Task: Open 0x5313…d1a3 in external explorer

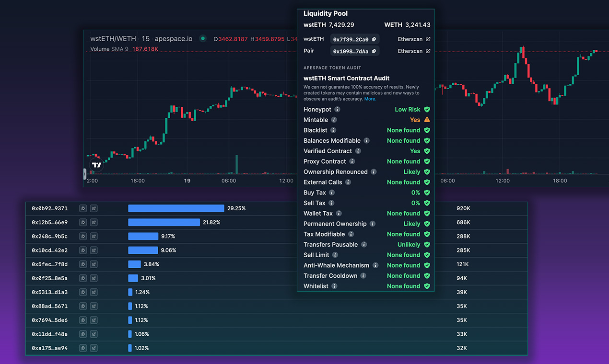Action: pyautogui.click(x=94, y=292)
